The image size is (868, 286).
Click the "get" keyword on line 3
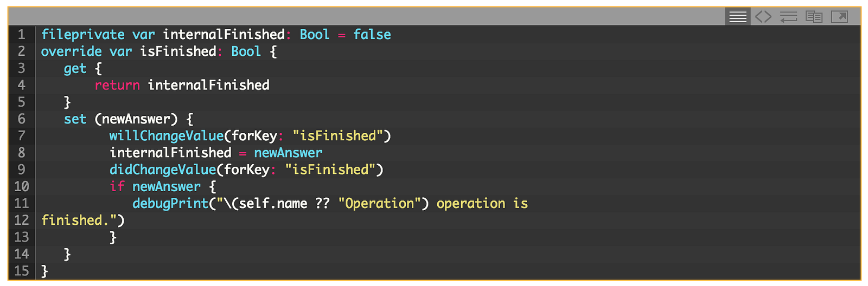click(x=75, y=69)
